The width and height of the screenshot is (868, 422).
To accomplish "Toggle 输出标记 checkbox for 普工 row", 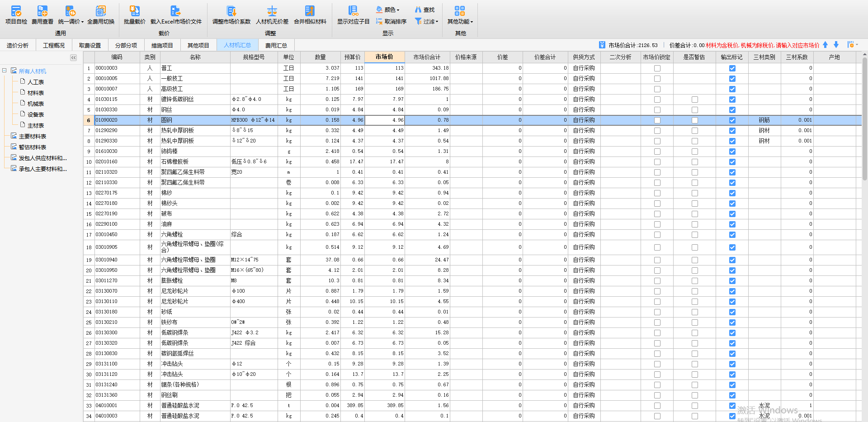I will [x=732, y=68].
